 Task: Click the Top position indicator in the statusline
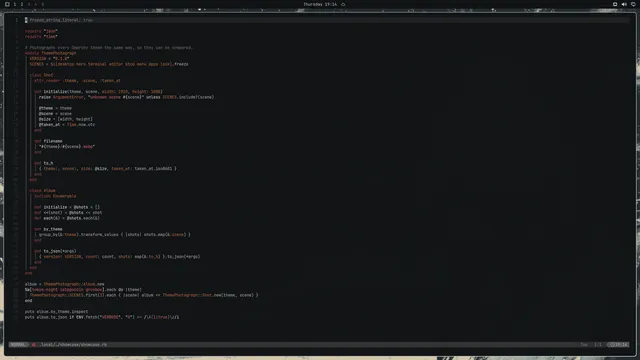pos(584,344)
